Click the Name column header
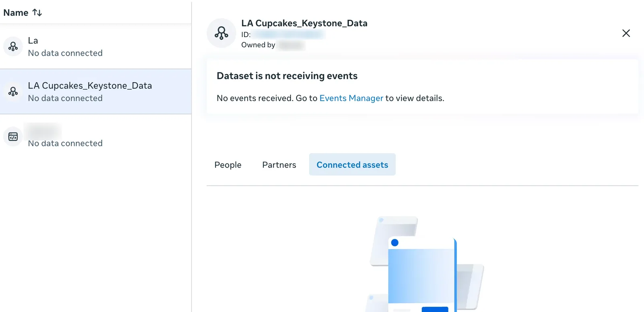Screen dimensions: 644x312 (16, 12)
